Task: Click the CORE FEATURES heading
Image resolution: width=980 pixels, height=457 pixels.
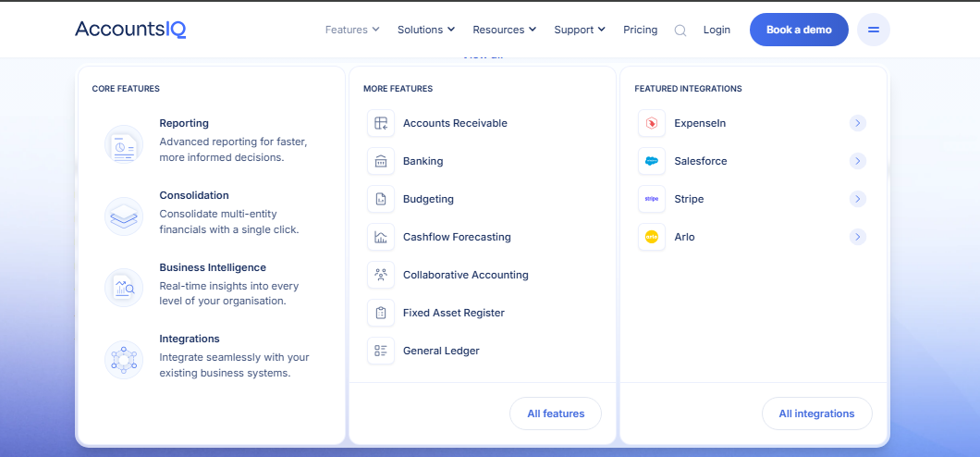Action: click(126, 89)
